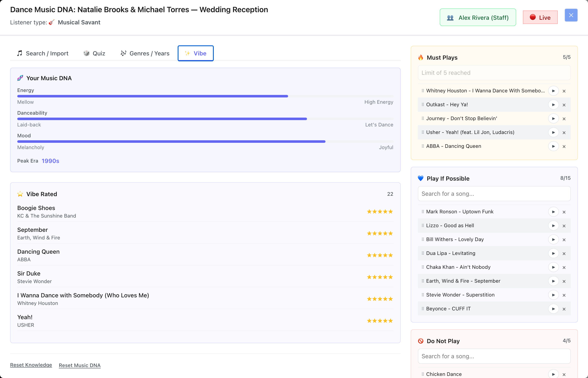Viewport: 588px width, 378px height.
Task: Remove Stevie Wonder - Superstition
Action: tap(564, 295)
